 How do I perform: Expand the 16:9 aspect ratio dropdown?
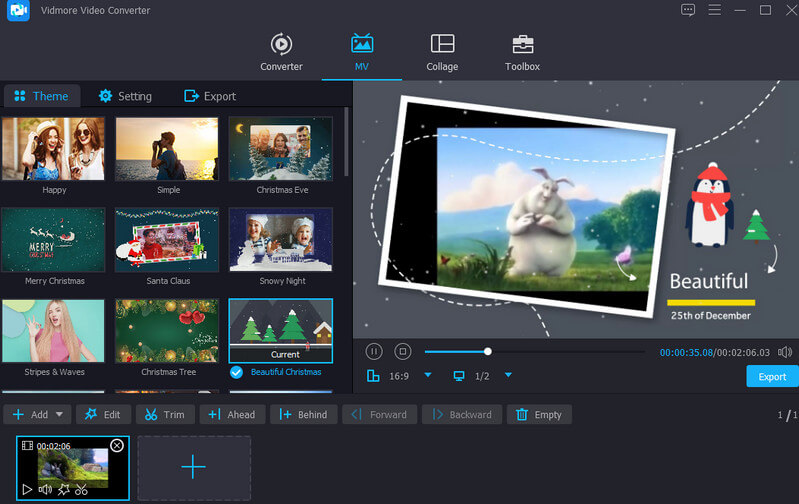428,375
